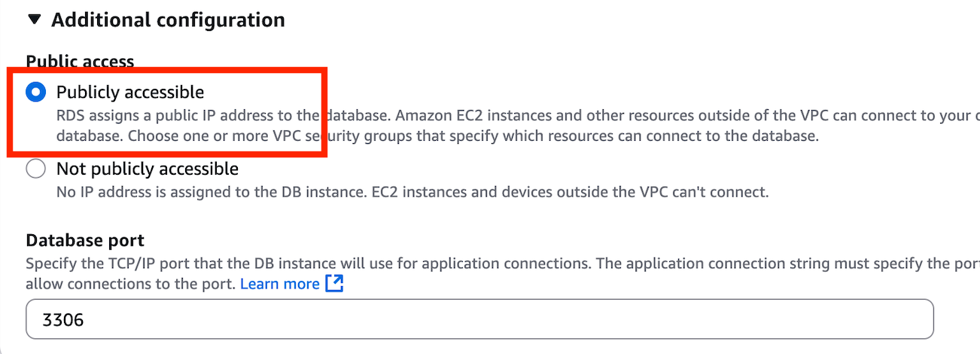Image resolution: width=980 pixels, height=354 pixels.
Task: Click the allow connections to the port text
Action: click(x=131, y=284)
